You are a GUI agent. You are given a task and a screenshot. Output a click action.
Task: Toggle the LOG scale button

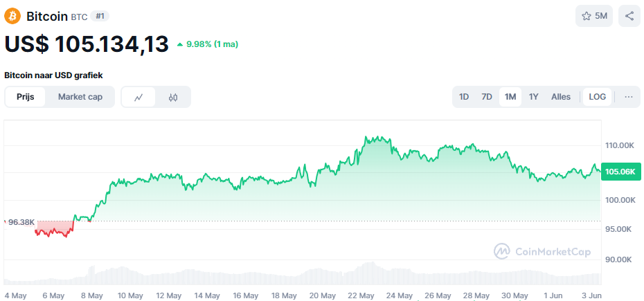click(x=597, y=97)
